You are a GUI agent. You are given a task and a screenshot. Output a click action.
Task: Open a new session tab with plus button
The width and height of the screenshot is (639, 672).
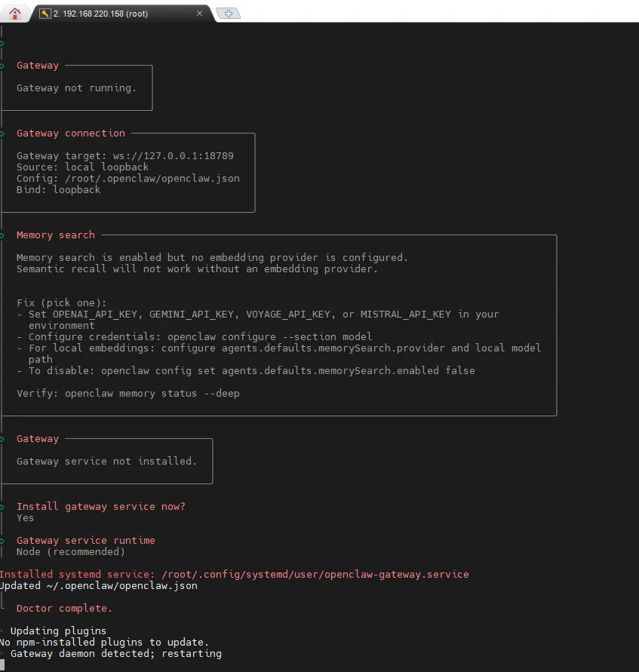coord(229,14)
